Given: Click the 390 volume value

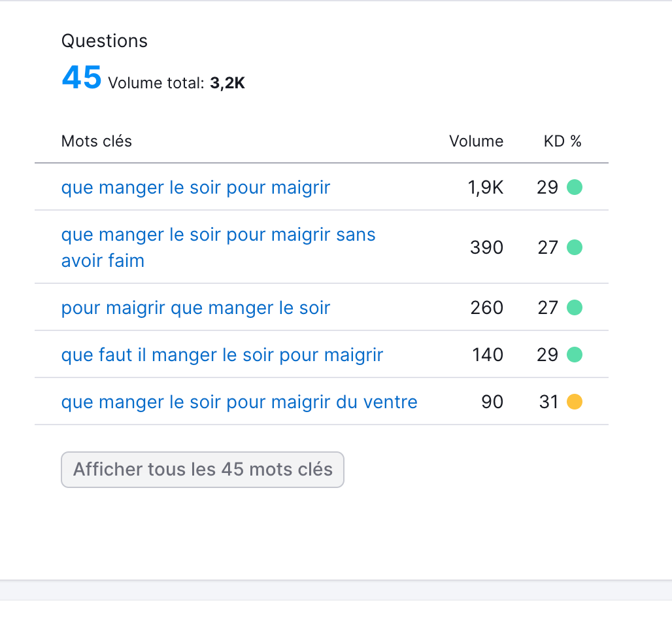Looking at the screenshot, I should pos(486,247).
